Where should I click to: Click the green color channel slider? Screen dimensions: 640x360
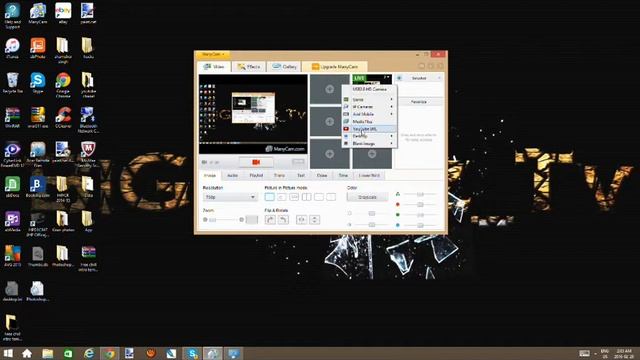(x=420, y=215)
